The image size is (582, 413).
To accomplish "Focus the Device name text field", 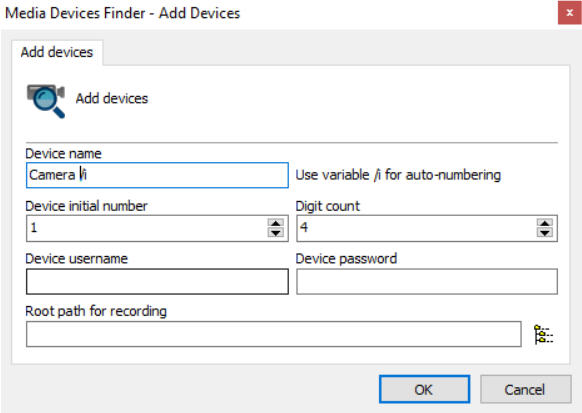I will (x=157, y=175).
